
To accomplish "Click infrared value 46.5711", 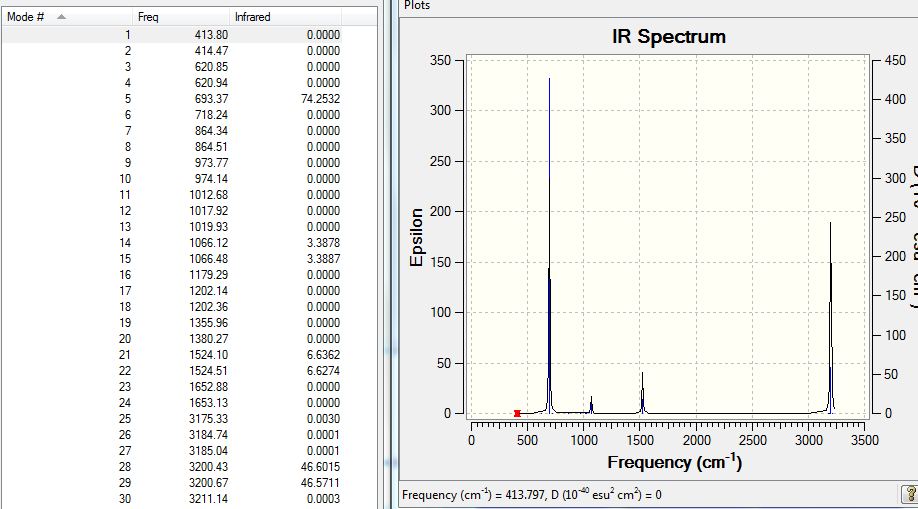I will click(x=320, y=483).
